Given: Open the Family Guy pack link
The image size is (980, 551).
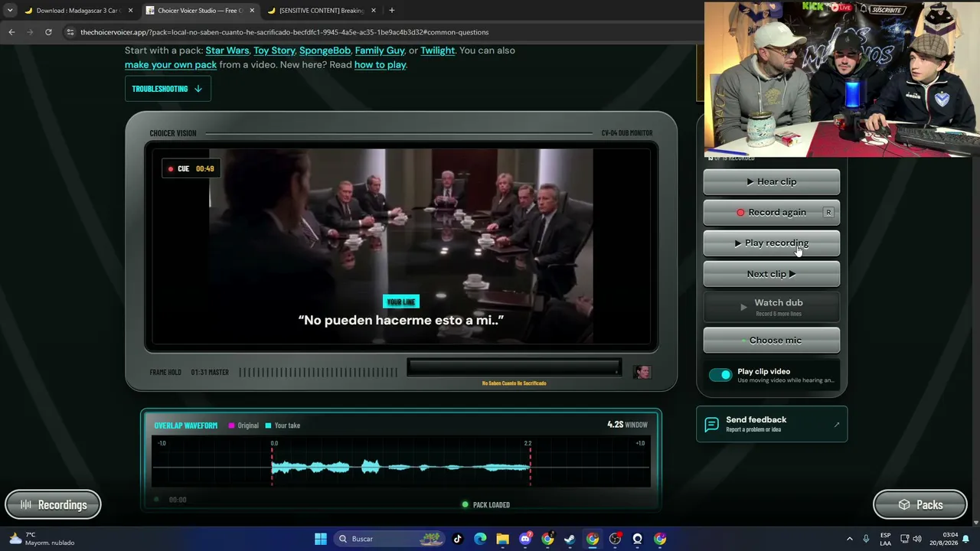Looking at the screenshot, I should [x=380, y=51].
